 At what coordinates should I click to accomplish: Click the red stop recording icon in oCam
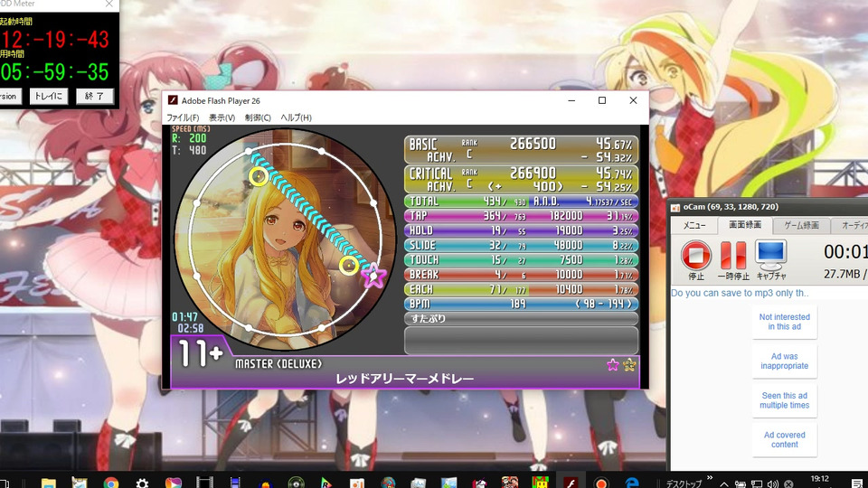click(x=696, y=256)
